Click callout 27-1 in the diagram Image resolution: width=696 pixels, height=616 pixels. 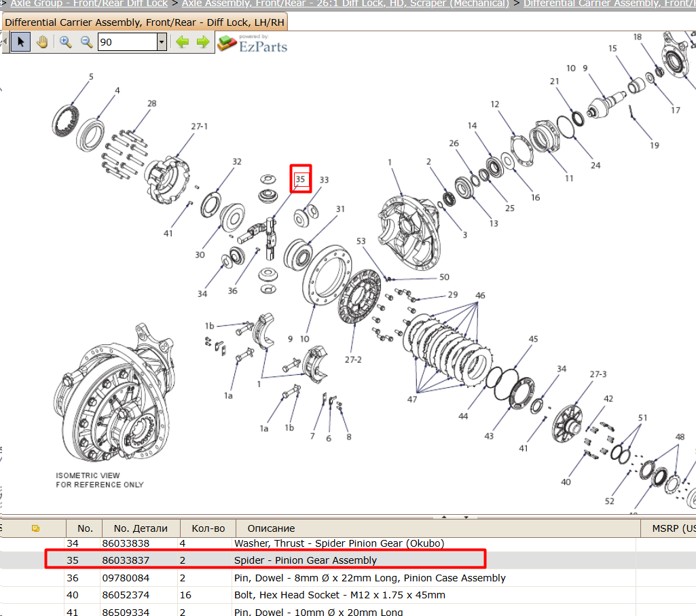click(200, 126)
